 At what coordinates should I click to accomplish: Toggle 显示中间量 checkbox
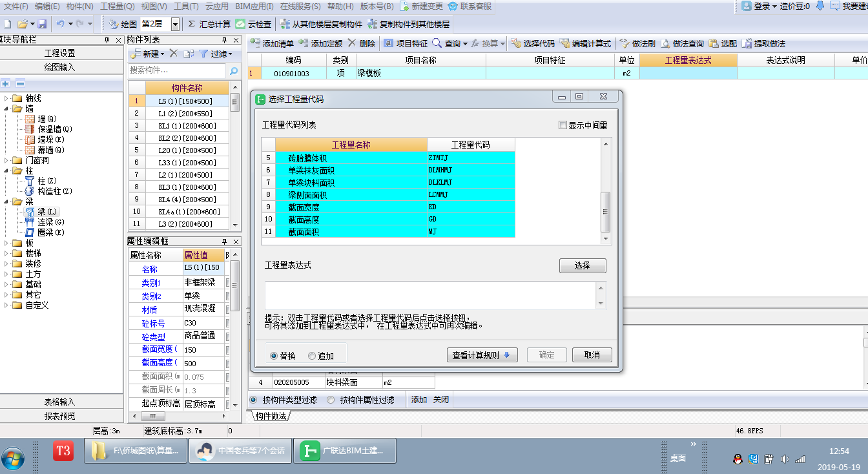(x=563, y=126)
